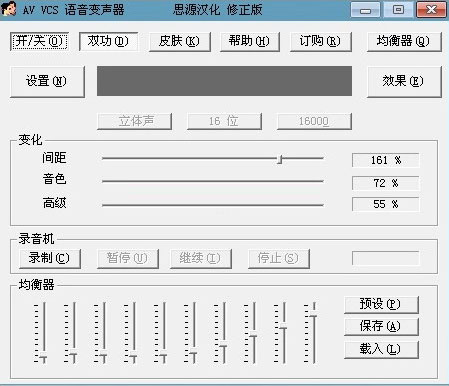Open equalizer 预设 (P) presets
The image size is (449, 386).
tap(381, 305)
